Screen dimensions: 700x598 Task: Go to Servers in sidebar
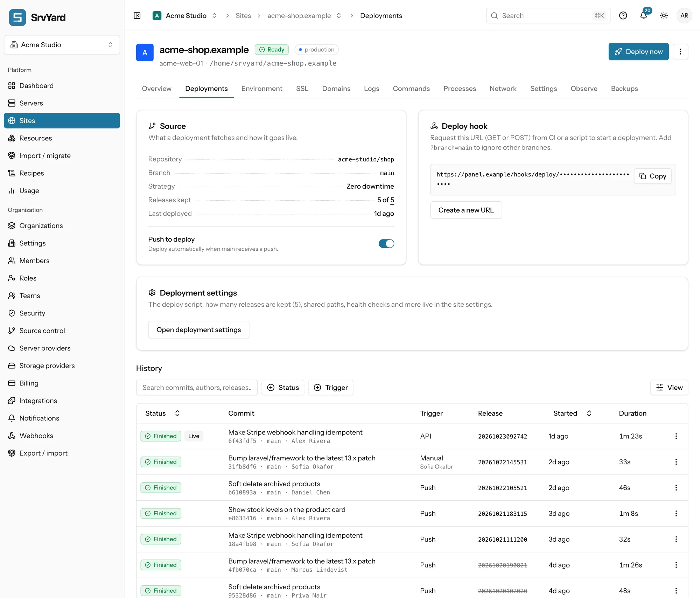pyautogui.click(x=62, y=103)
